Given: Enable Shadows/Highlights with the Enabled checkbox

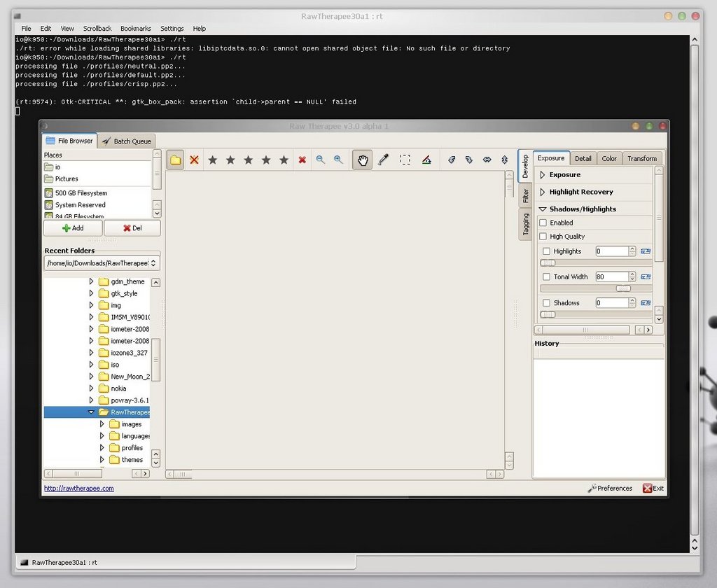Looking at the screenshot, I should [x=543, y=223].
